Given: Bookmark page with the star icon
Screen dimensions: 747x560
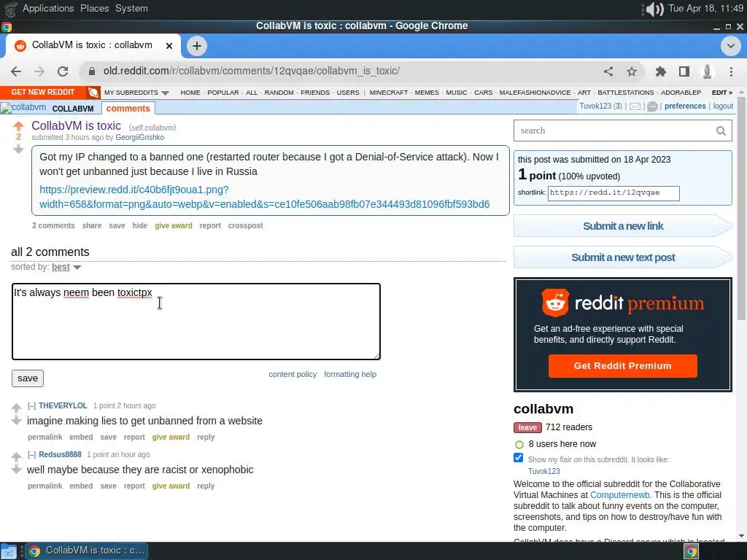Looking at the screenshot, I should (x=632, y=71).
